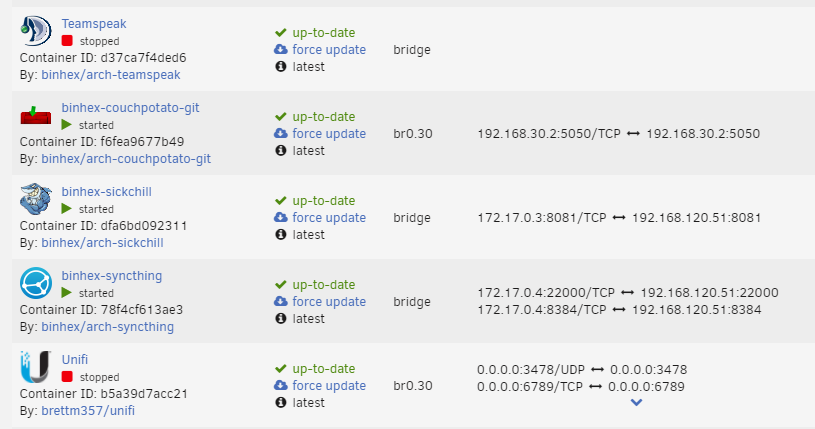Click green started arrow for binhex-sickchill
The image size is (815, 429).
pos(67,209)
